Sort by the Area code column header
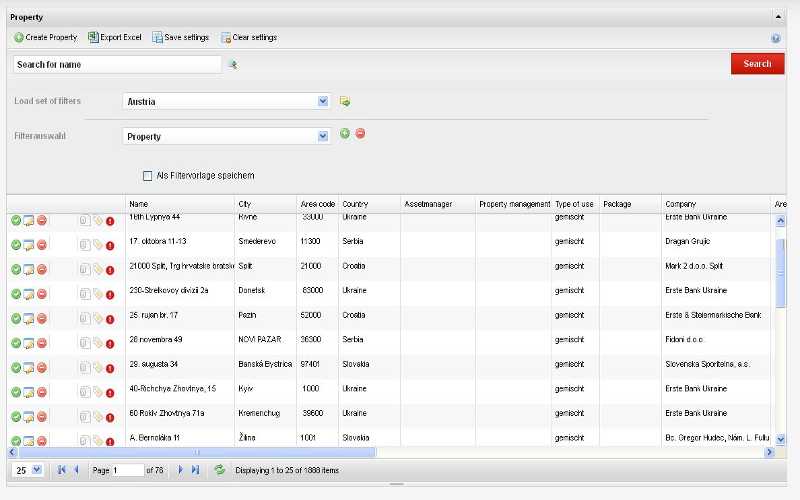The height and width of the screenshot is (500, 800). (x=317, y=204)
